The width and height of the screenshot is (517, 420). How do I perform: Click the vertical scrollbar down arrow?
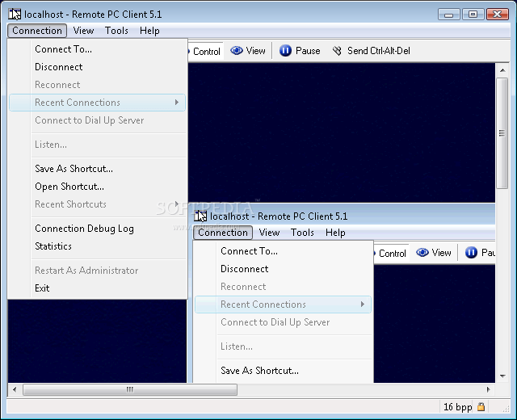coord(502,376)
